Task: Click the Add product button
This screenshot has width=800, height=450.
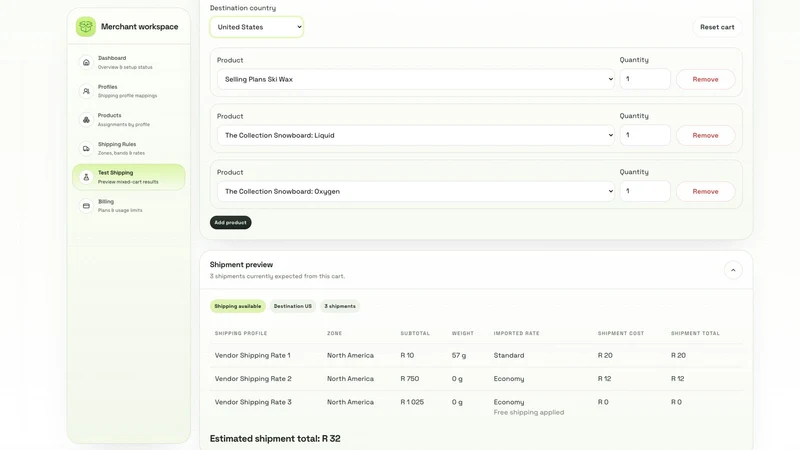Action: pyautogui.click(x=231, y=222)
